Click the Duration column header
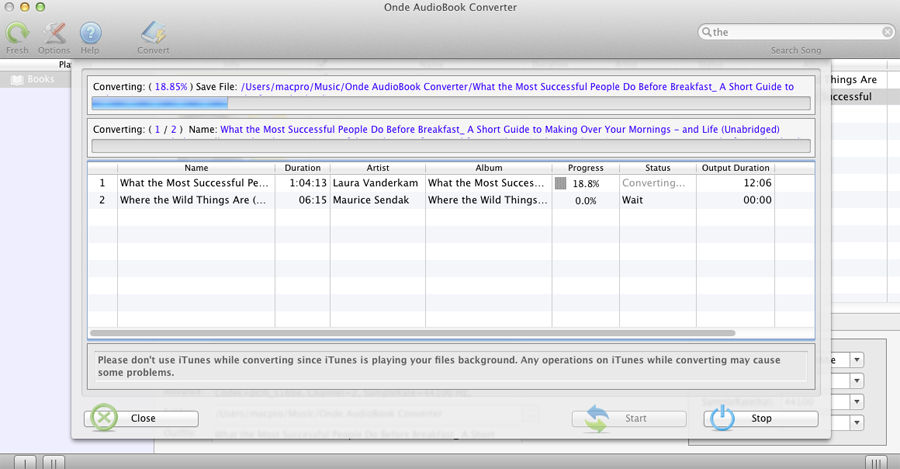 [302, 168]
